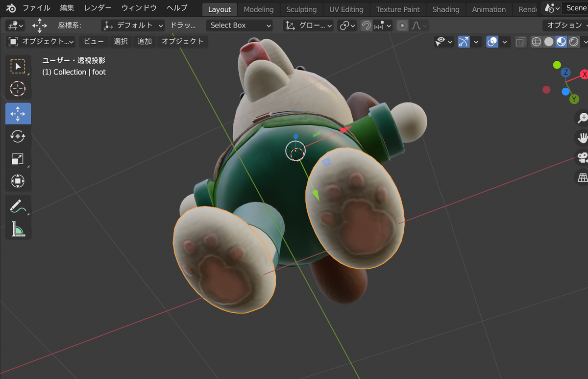Click the green Y axis gizmo ball
Viewport: 588px width, 379px height.
click(574, 99)
